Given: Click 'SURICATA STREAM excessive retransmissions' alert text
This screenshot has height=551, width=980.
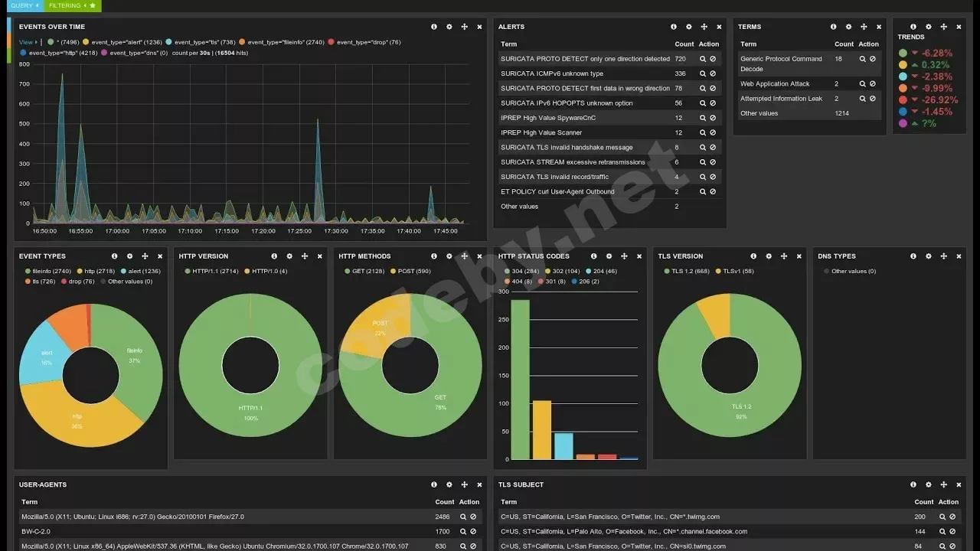Looking at the screenshot, I should (x=573, y=162).
